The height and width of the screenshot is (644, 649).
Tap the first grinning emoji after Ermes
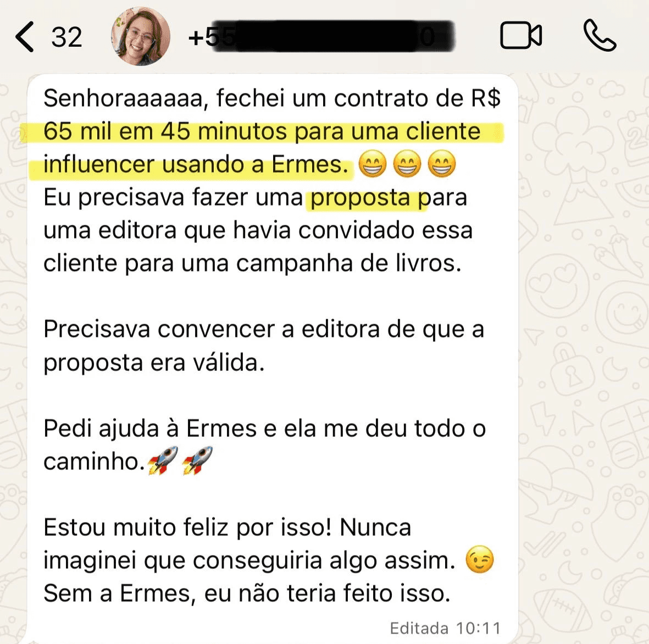[x=372, y=164]
